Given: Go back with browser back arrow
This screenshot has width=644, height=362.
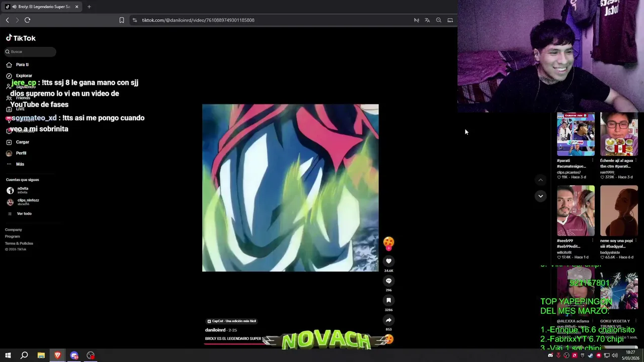Looking at the screenshot, I should [7, 20].
